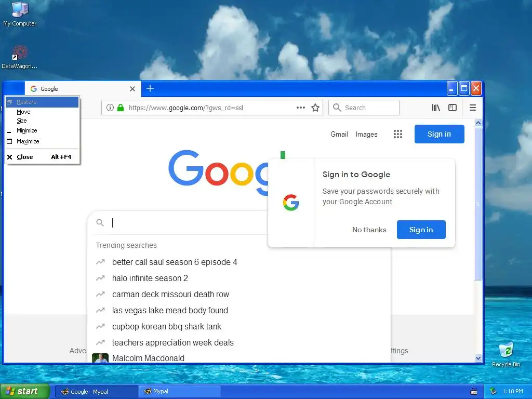Screen dimensions: 532x399
Task: Open the Library toolbar icon
Action: pyautogui.click(x=436, y=108)
